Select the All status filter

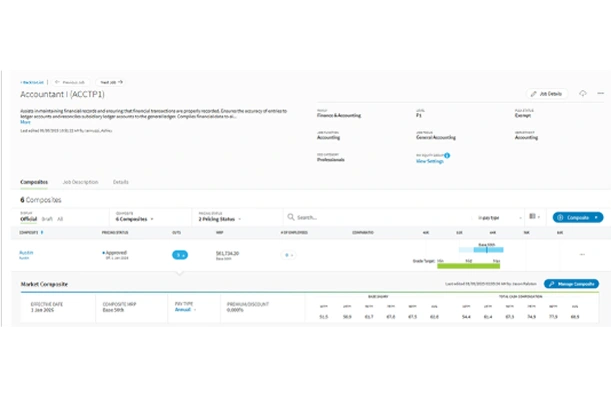tap(60, 219)
